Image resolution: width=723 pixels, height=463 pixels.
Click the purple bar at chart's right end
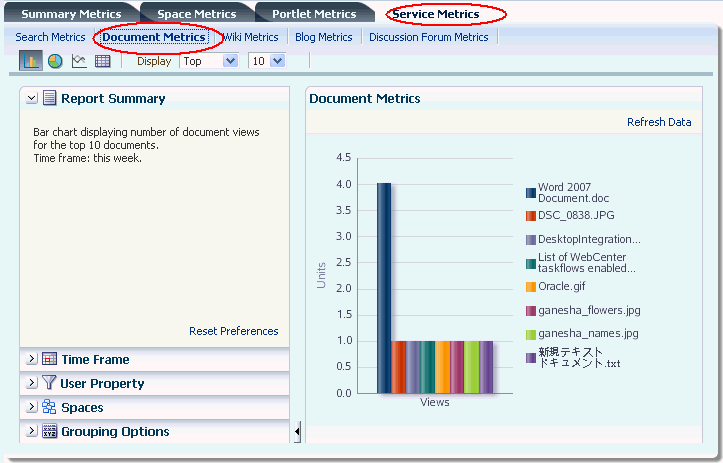pos(486,367)
